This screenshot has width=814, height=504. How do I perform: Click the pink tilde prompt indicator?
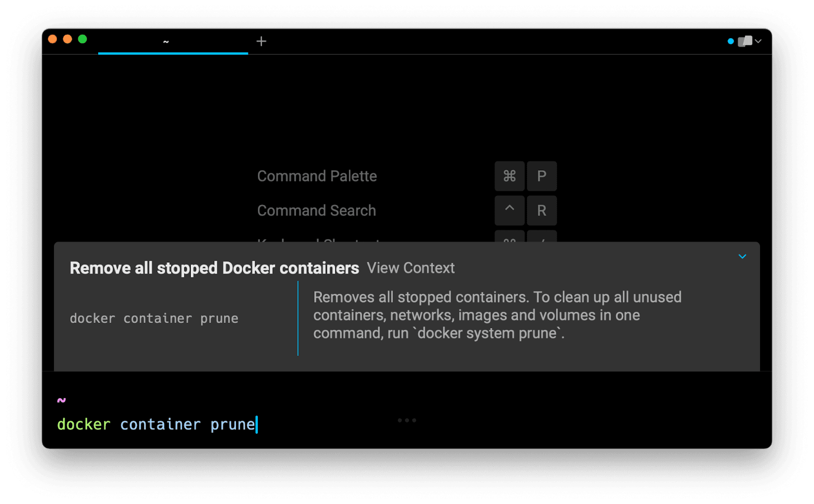click(62, 400)
